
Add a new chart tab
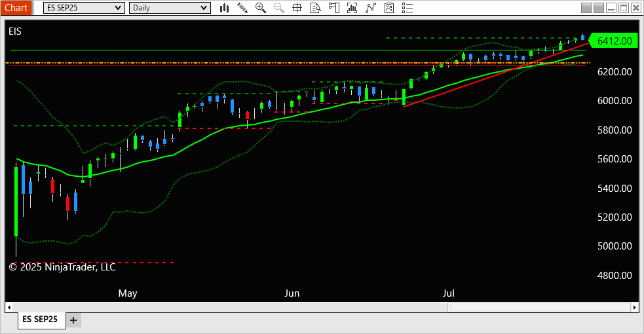[x=73, y=320]
